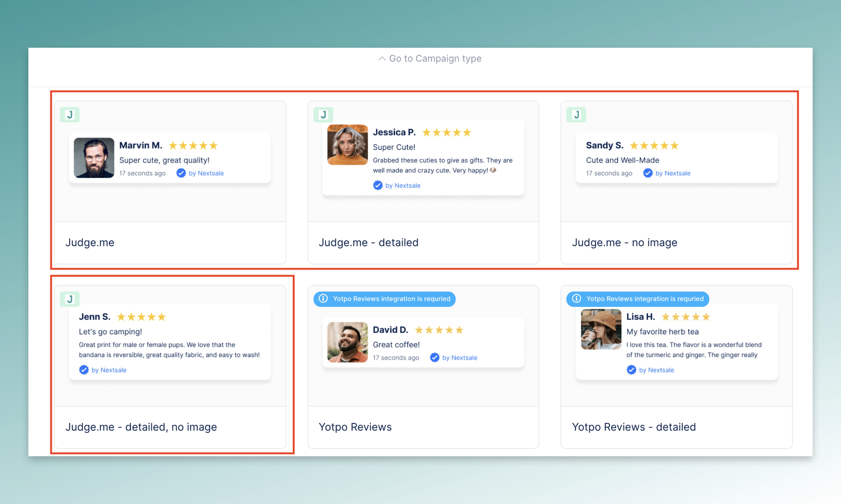Click the Judge.me J icon on Marvin card
This screenshot has height=504, width=841.
pyautogui.click(x=70, y=115)
